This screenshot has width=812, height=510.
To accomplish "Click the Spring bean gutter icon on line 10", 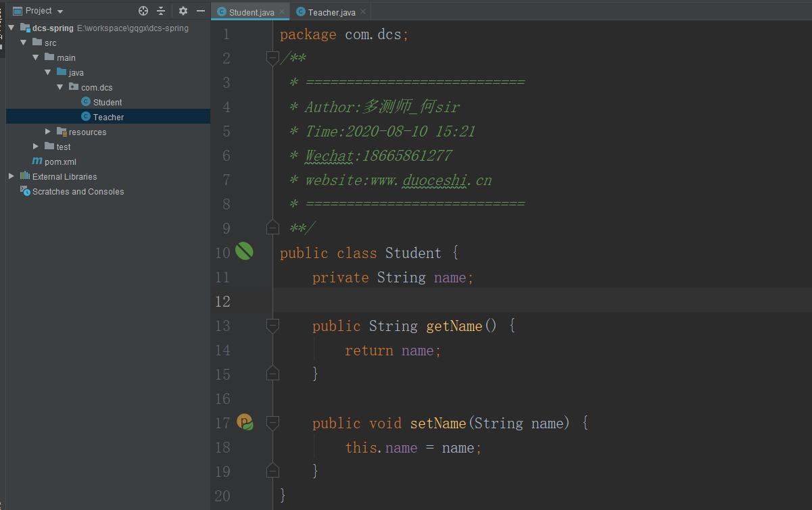I will pos(244,251).
